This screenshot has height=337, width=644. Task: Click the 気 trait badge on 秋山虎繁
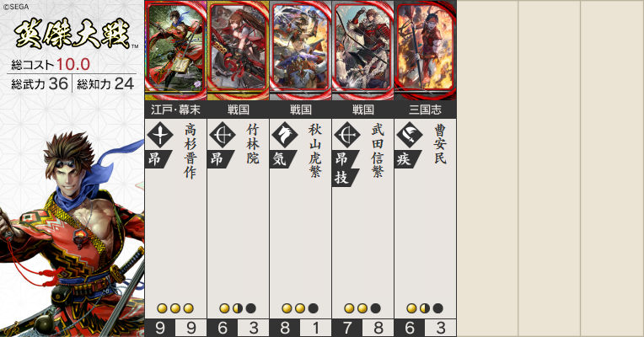[x=282, y=159]
